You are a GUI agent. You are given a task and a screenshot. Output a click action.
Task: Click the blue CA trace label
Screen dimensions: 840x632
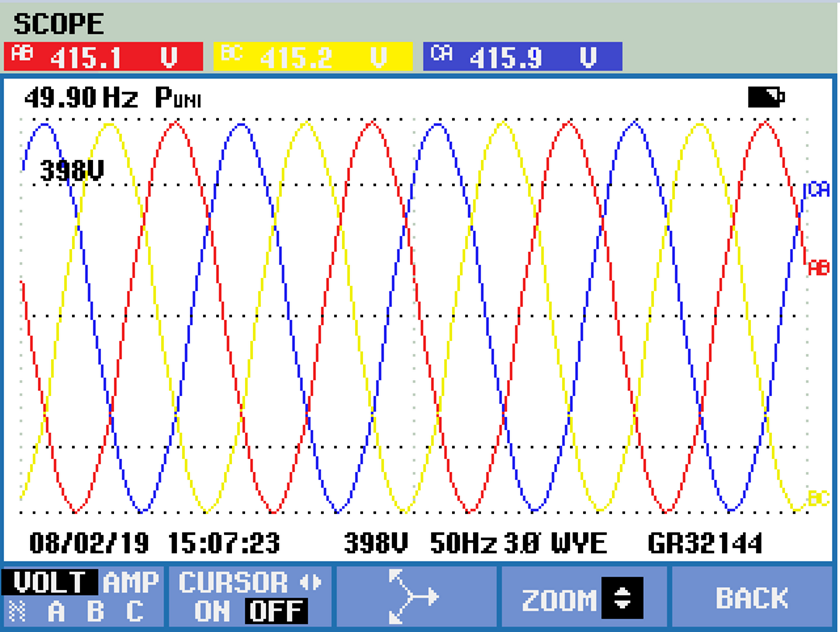tap(819, 190)
